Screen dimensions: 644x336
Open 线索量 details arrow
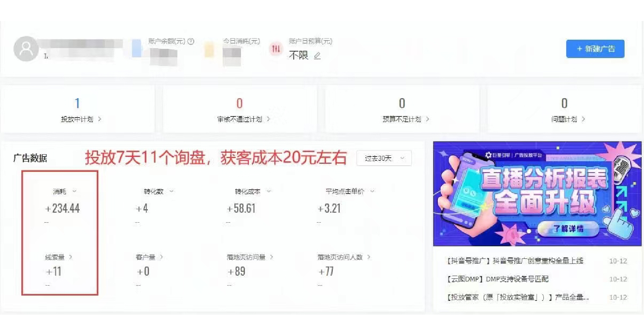pos(71,257)
